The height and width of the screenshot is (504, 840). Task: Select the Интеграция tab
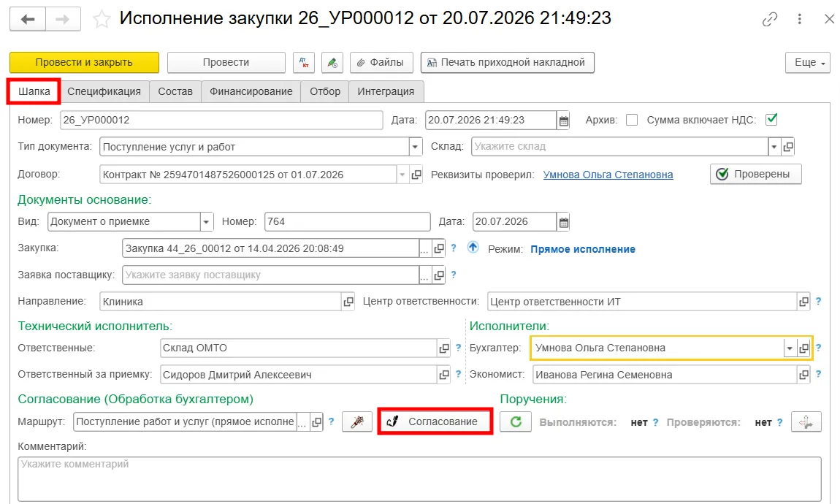click(386, 91)
